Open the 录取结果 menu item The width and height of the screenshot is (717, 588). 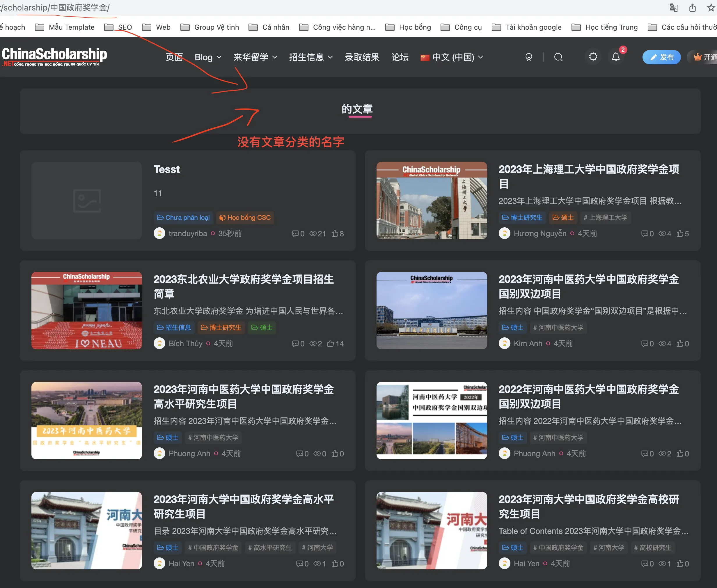pos(362,57)
